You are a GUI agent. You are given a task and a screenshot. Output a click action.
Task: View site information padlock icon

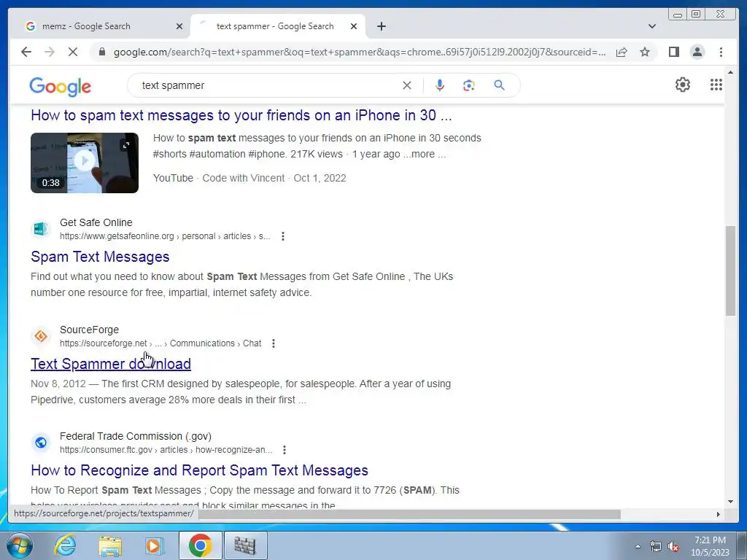pyautogui.click(x=101, y=52)
